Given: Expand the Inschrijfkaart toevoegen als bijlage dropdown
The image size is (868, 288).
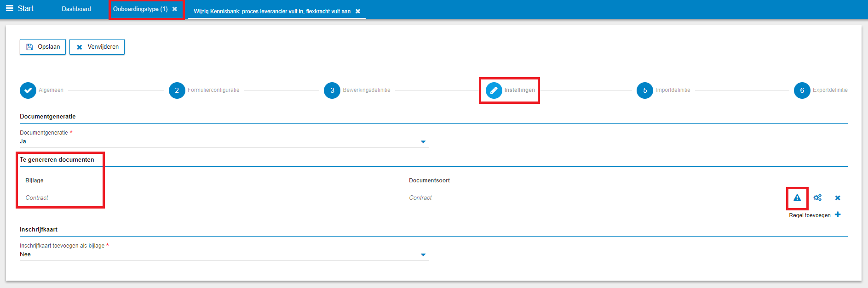Looking at the screenshot, I should [423, 255].
